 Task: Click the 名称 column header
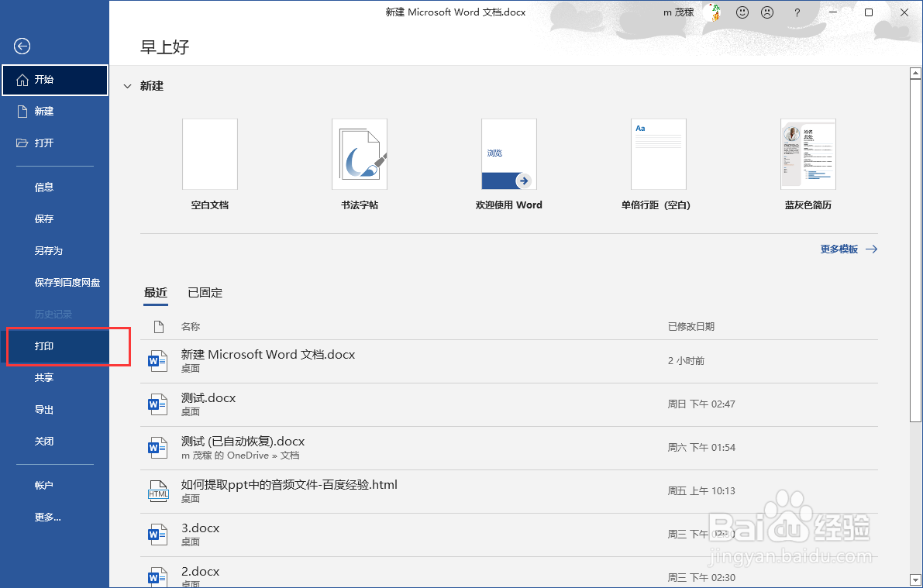(x=191, y=327)
